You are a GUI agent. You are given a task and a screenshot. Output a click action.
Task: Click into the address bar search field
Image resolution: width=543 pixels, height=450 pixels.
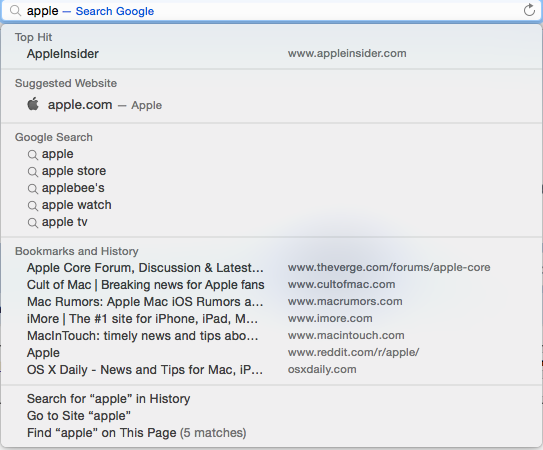point(272,11)
